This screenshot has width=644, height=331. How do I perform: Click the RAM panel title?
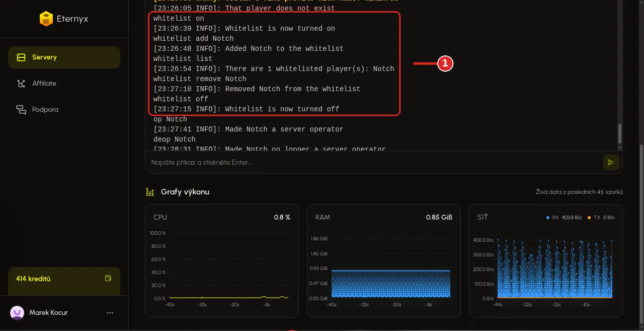coord(323,217)
